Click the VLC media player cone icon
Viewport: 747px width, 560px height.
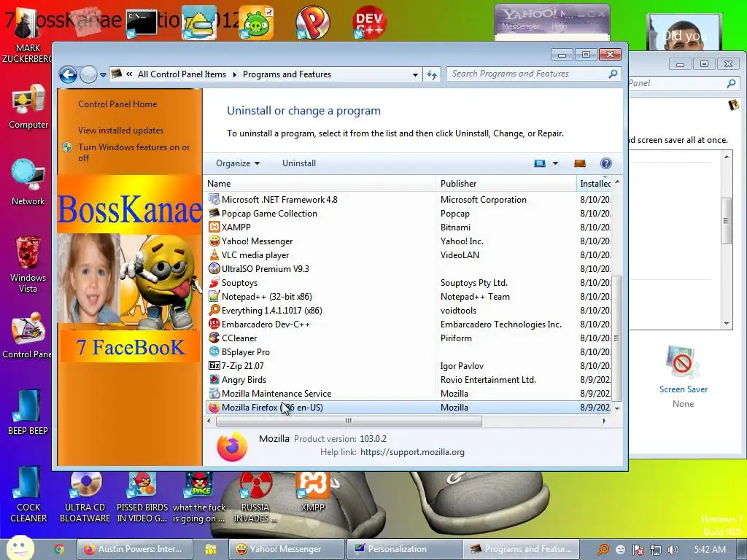(x=214, y=254)
